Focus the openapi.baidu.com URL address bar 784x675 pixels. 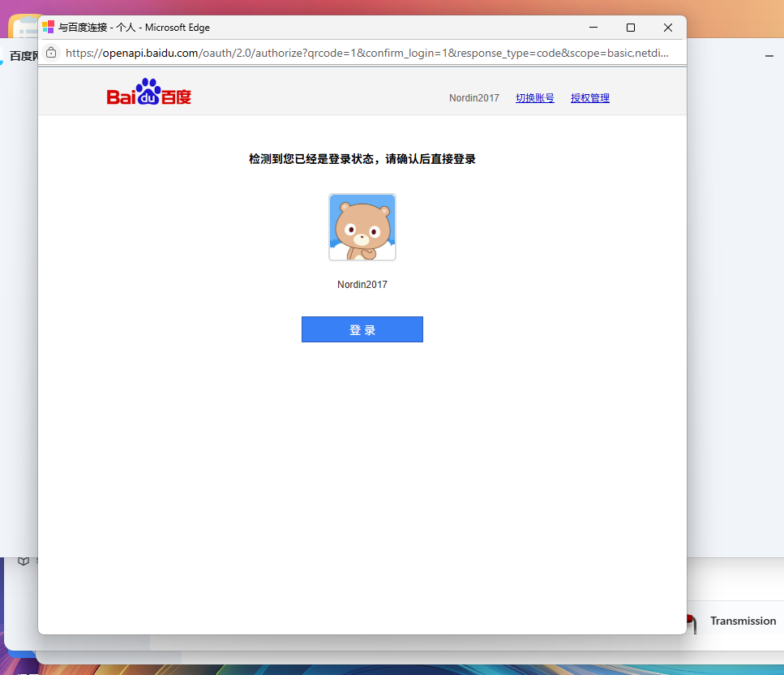pos(365,53)
